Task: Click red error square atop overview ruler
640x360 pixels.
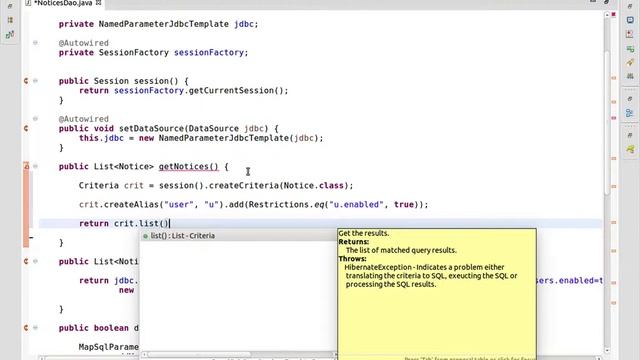Action: click(x=613, y=14)
